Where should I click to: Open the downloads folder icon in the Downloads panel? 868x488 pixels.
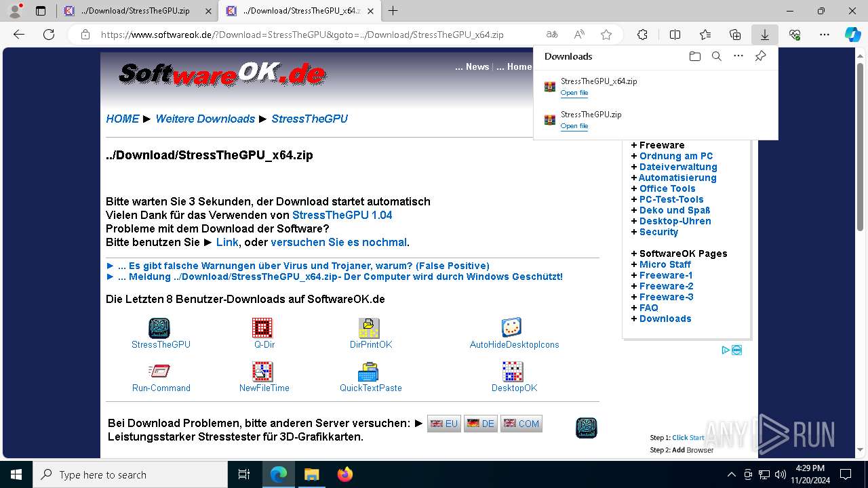pos(695,56)
